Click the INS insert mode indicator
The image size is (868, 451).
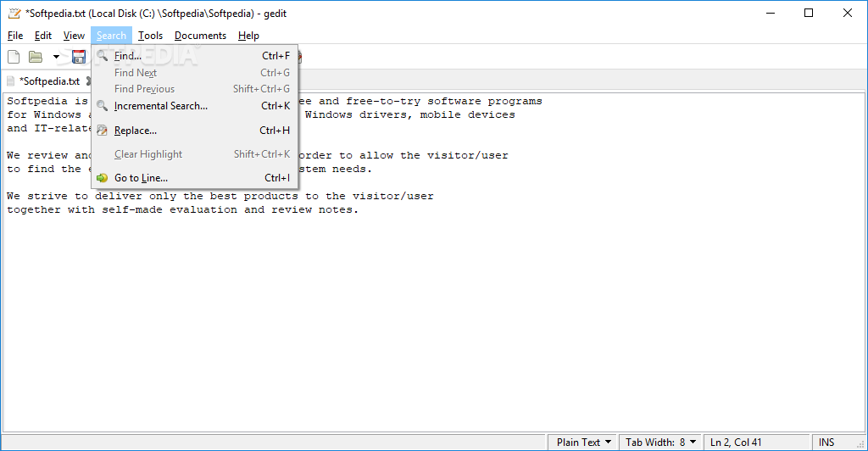(x=826, y=443)
